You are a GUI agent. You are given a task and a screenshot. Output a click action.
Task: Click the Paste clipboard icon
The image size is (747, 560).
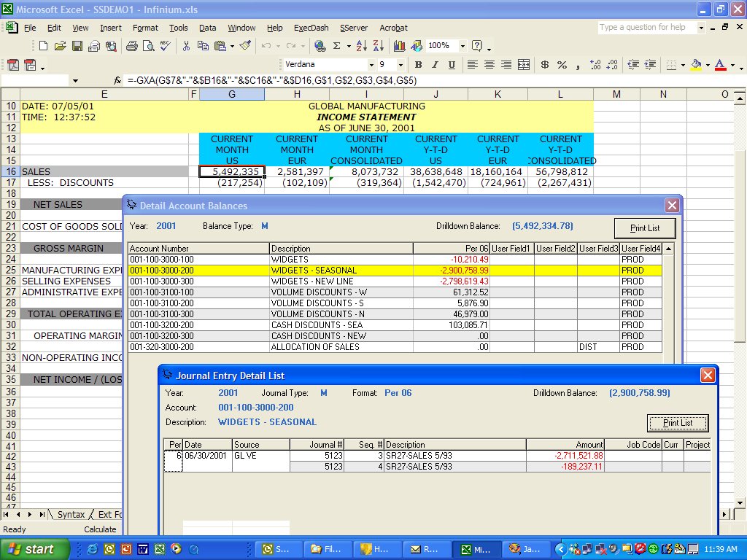coord(220,46)
